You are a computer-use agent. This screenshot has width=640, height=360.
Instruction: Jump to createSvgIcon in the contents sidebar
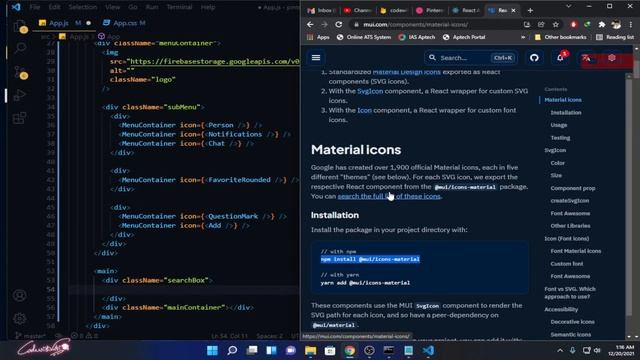[569, 201]
